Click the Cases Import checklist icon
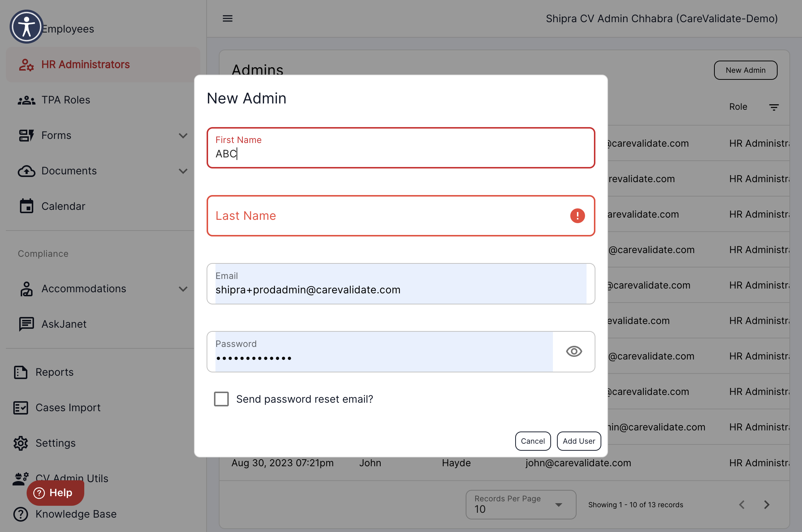Image resolution: width=802 pixels, height=532 pixels. pyautogui.click(x=21, y=407)
